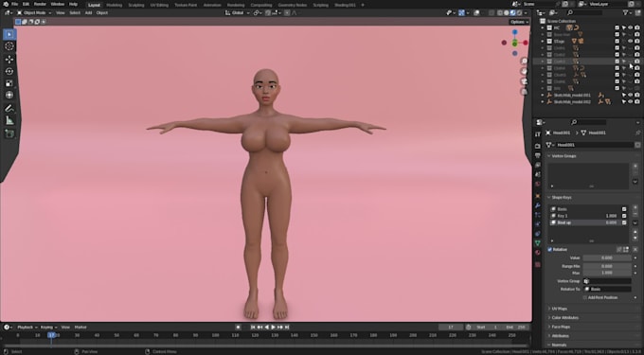Click the add shape key plus button
Image resolution: width=644 pixels, height=355 pixels.
click(x=635, y=208)
